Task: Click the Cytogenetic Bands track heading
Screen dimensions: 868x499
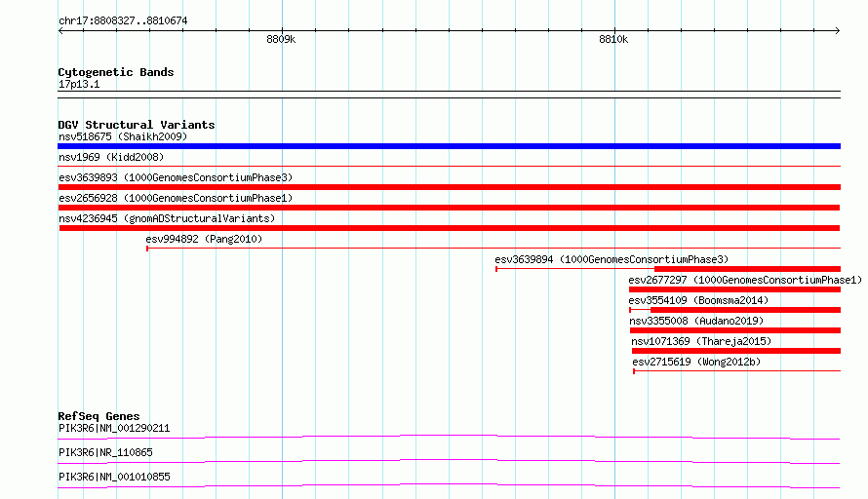Action: [116, 72]
